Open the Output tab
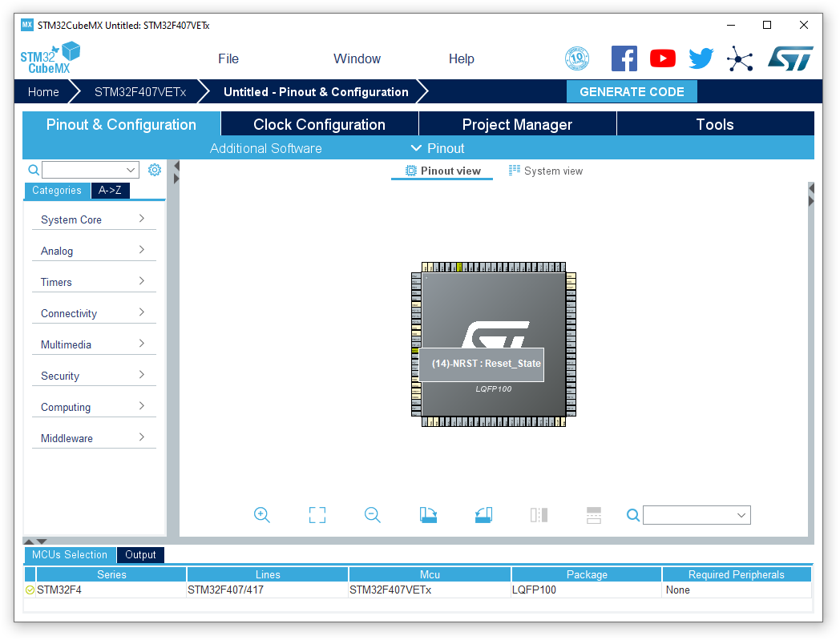840x640 pixels. [x=140, y=555]
